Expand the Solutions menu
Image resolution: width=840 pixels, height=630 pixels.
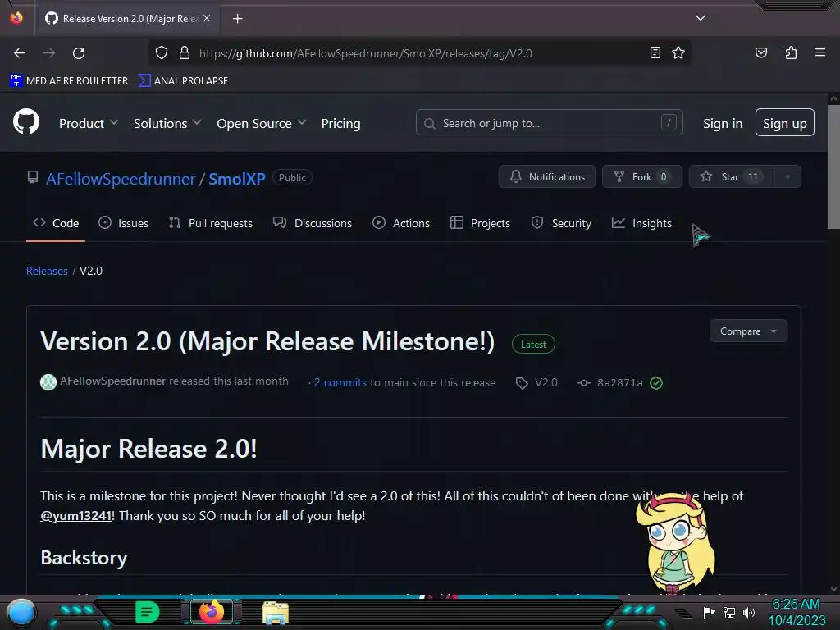167,123
